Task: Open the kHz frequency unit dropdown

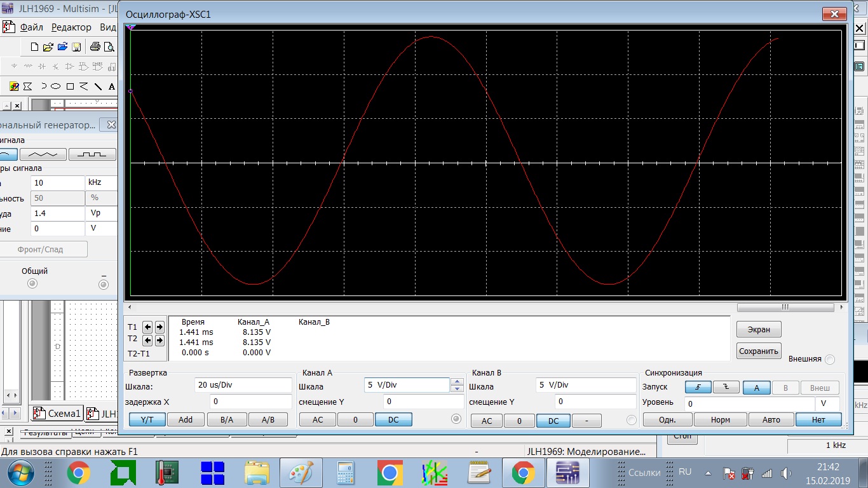Action: click(x=101, y=182)
